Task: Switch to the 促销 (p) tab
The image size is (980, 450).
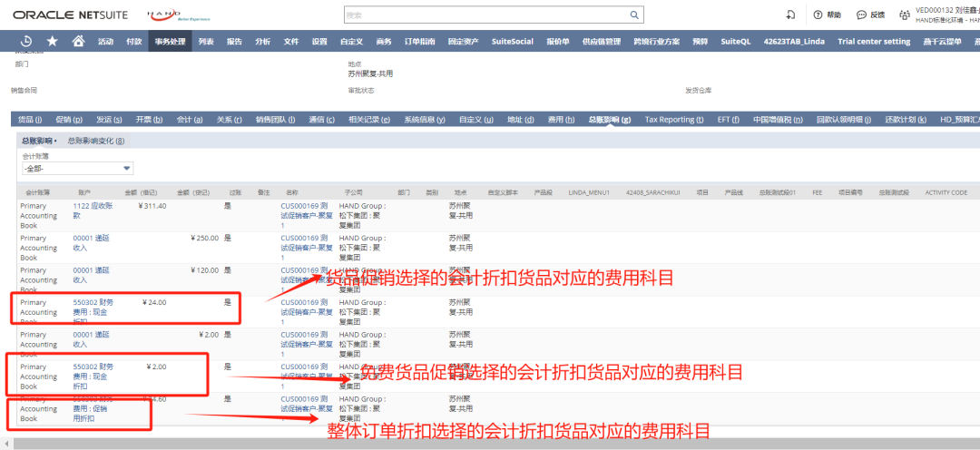Action: pyautogui.click(x=69, y=120)
